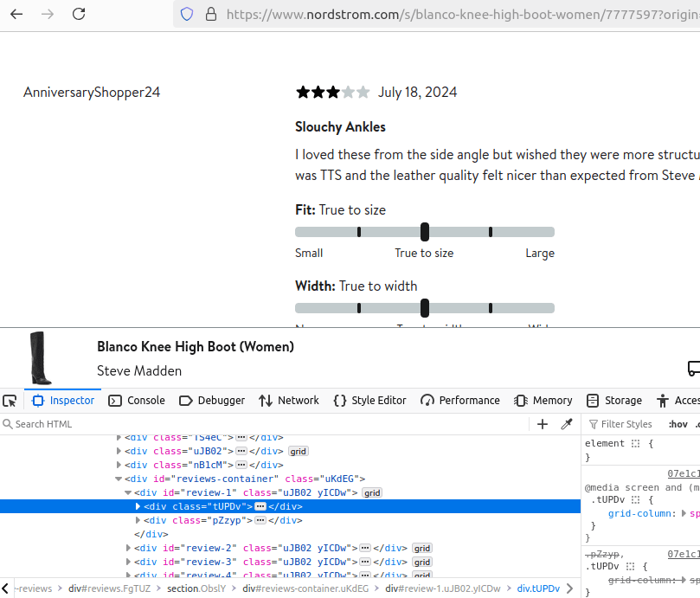Expand the review-2 div node
The image size is (700, 598).
coord(128,548)
